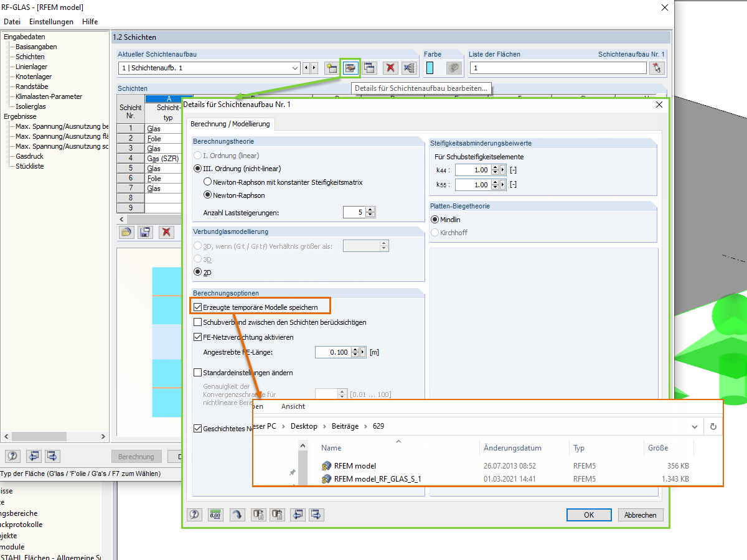Adjust the Angestrebte FE-Länge spinner
This screenshot has height=560, width=747.
[355, 352]
